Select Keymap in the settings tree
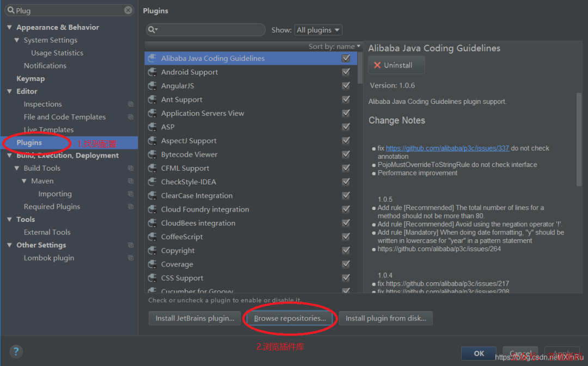 30,79
